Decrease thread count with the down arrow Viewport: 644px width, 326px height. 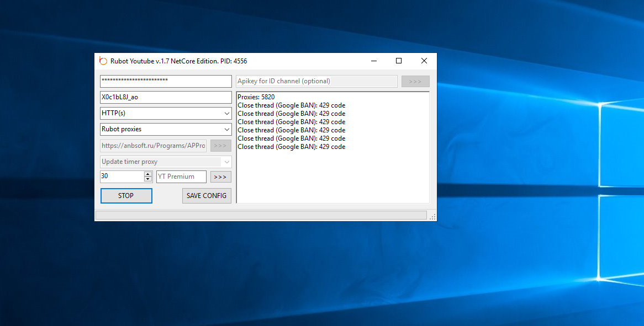click(x=147, y=179)
